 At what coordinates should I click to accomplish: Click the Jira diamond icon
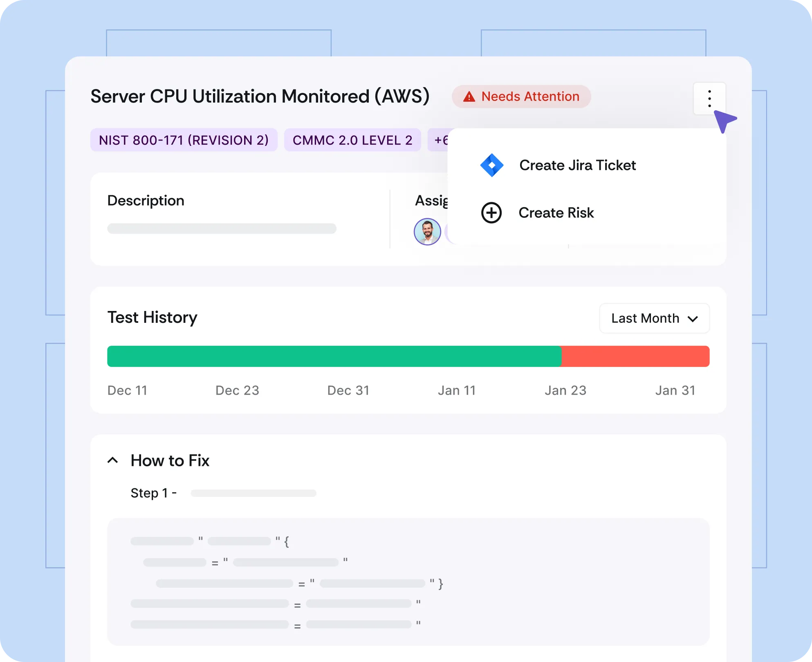(x=491, y=165)
